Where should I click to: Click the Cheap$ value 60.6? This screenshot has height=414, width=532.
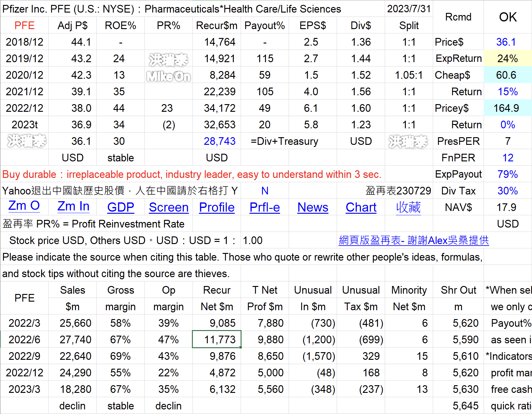click(x=508, y=75)
